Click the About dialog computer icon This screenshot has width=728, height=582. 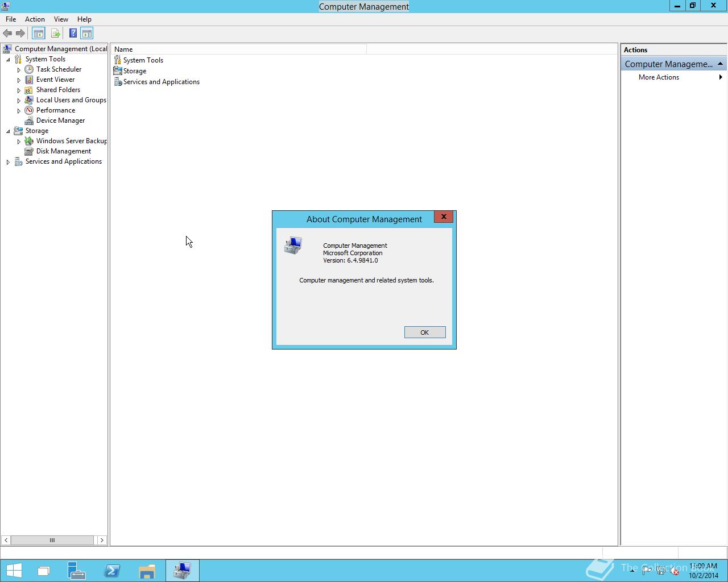click(x=293, y=246)
